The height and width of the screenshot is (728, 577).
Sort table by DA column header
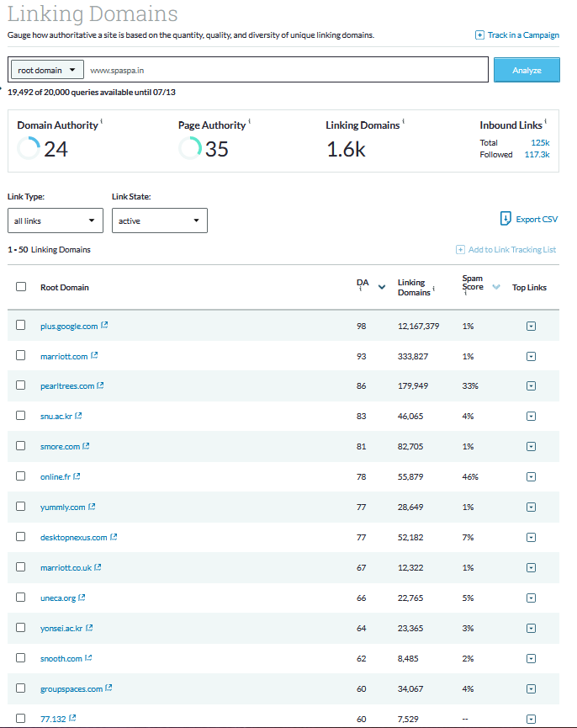click(363, 284)
